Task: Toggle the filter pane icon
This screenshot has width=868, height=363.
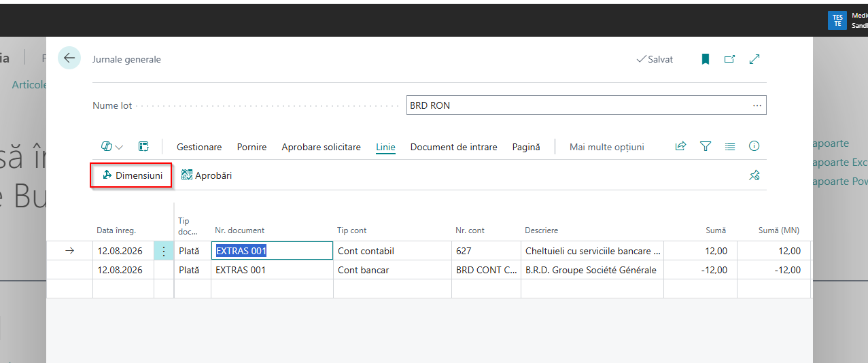Action: click(x=706, y=146)
